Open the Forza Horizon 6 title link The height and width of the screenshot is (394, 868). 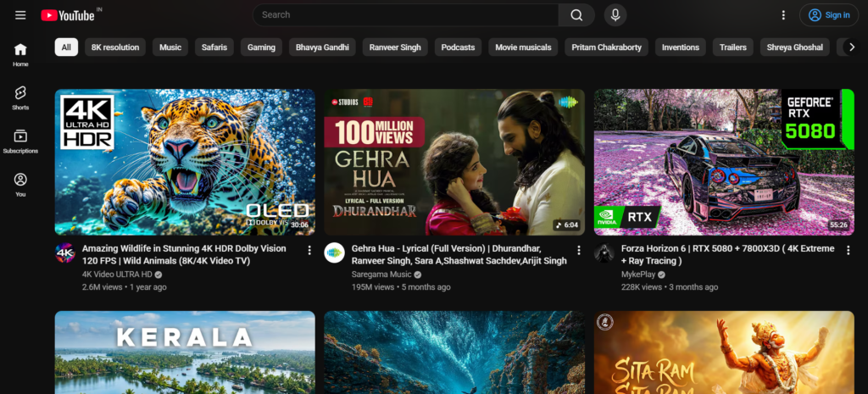pyautogui.click(x=727, y=254)
